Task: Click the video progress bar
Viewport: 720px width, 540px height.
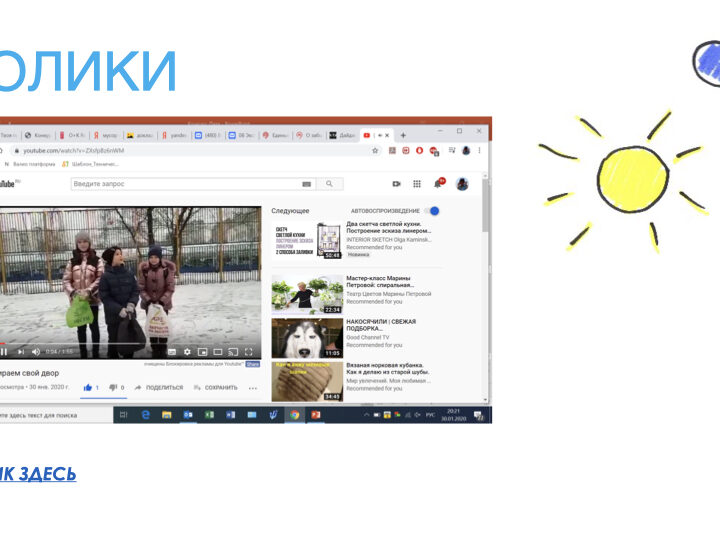Action: click(130, 343)
